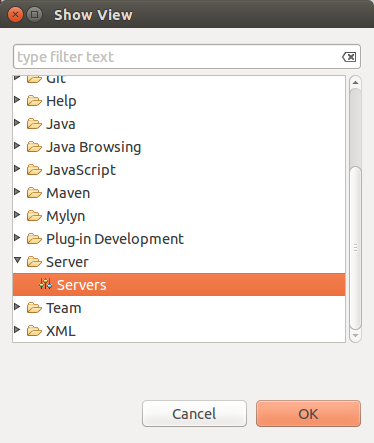Click the XML folder icon

(x=34, y=330)
